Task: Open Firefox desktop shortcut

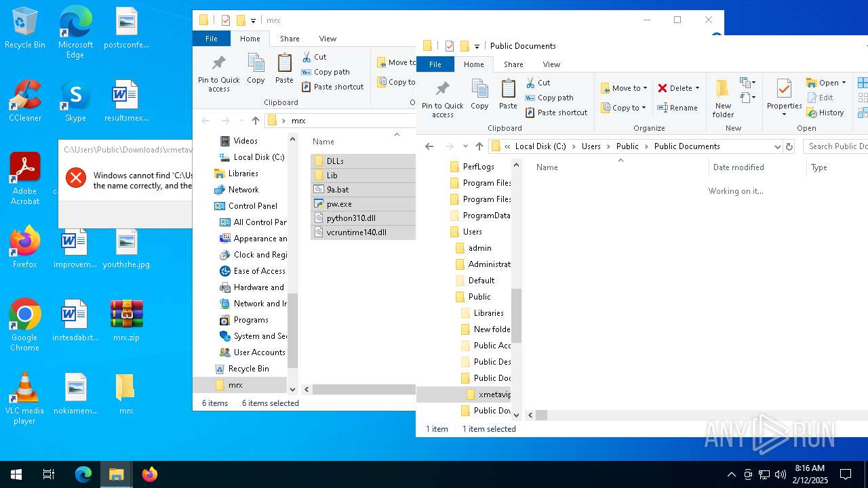Action: click(x=25, y=247)
